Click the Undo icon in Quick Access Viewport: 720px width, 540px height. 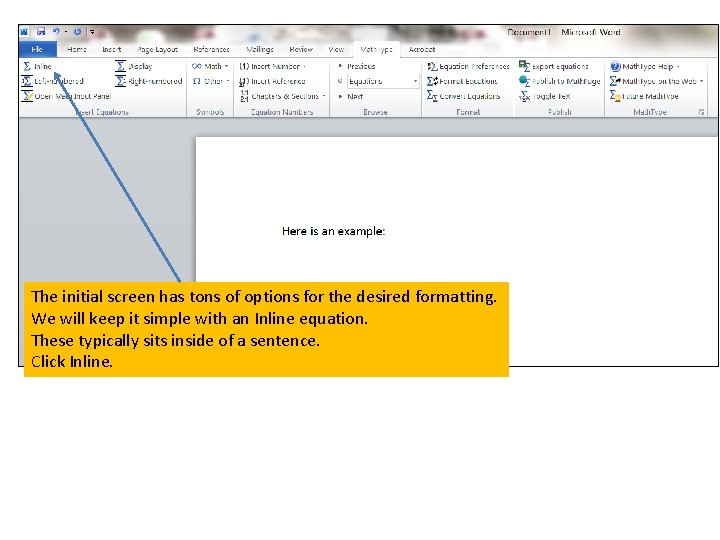pyautogui.click(x=56, y=31)
